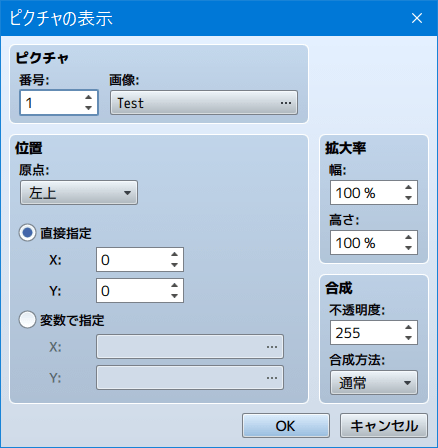
Task: Increase the 幅 width scale
Action: pos(409,187)
